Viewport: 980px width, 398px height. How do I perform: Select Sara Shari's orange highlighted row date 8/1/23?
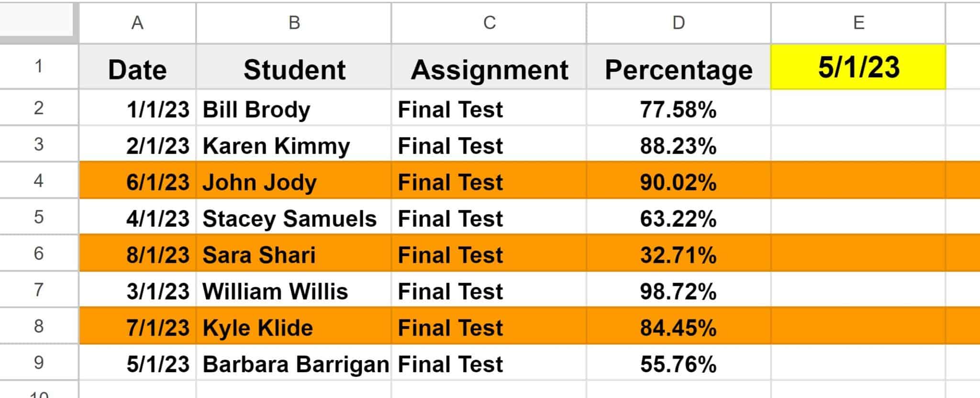137,254
